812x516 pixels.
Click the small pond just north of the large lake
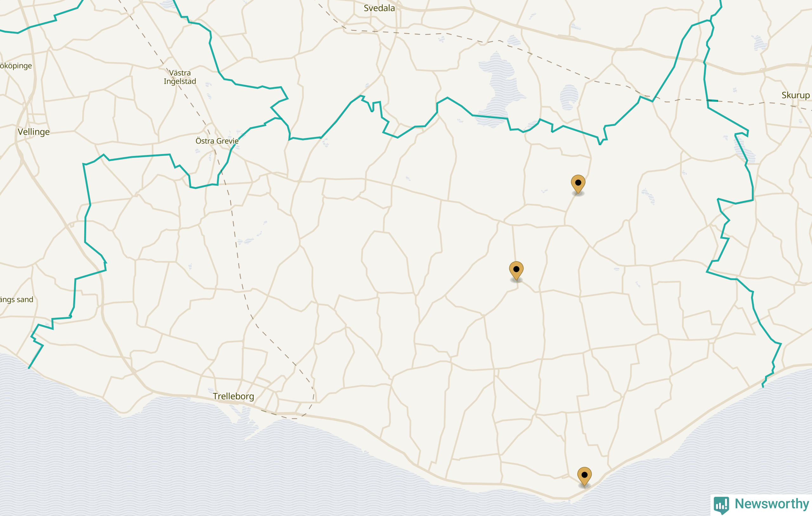(514, 41)
